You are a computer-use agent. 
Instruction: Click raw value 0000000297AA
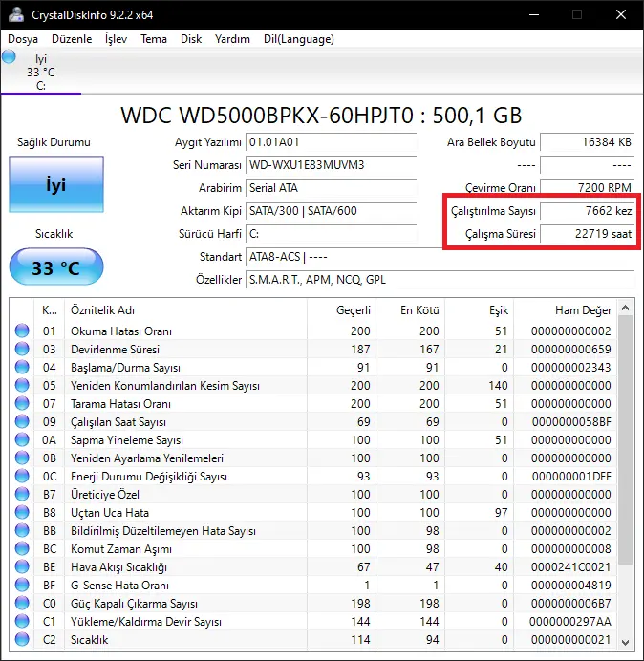pyautogui.click(x=570, y=621)
